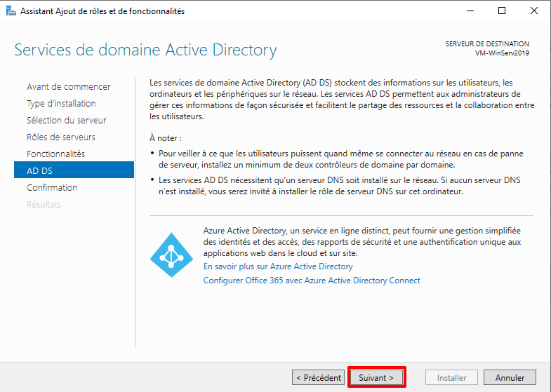
Task: Click the disabled Installer button
Action: click(451, 377)
